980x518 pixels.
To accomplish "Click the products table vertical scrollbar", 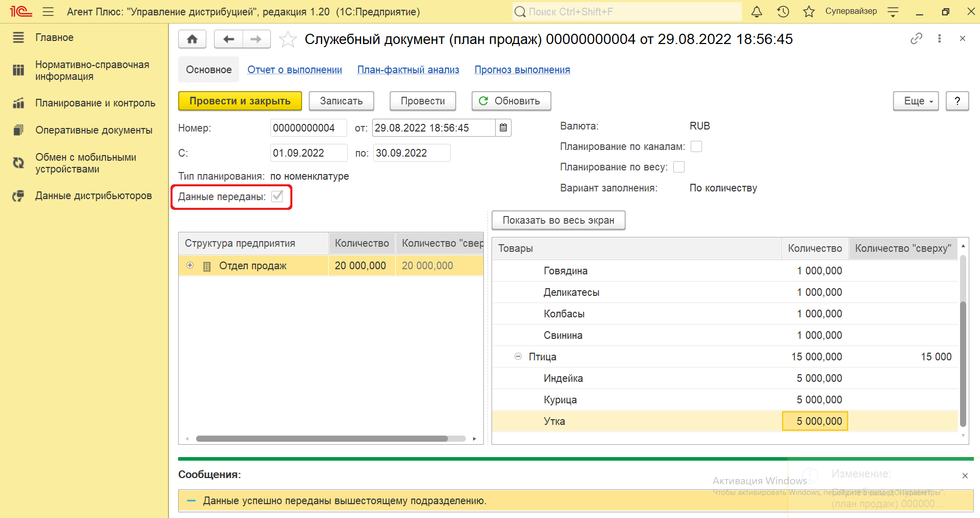I will pyautogui.click(x=963, y=364).
